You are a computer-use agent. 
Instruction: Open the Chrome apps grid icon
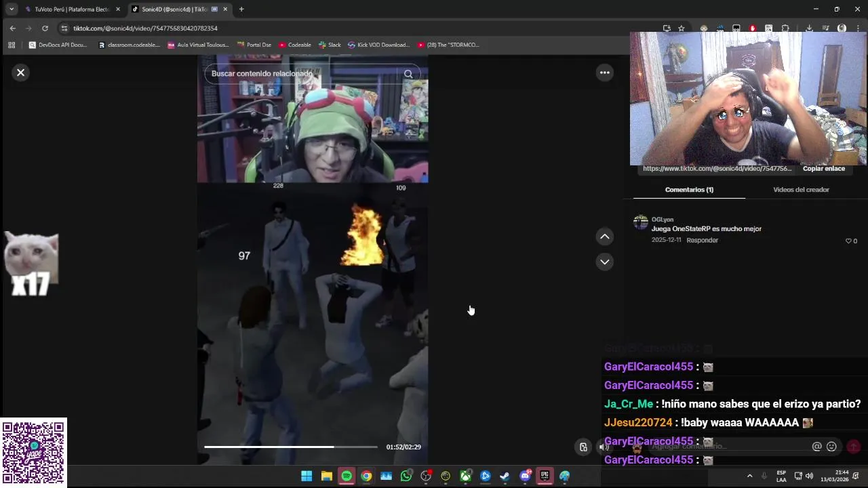[x=12, y=45]
